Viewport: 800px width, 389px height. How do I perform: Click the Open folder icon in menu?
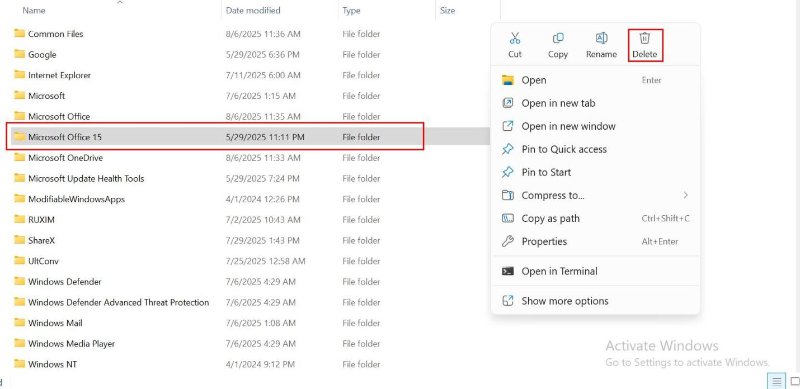507,80
